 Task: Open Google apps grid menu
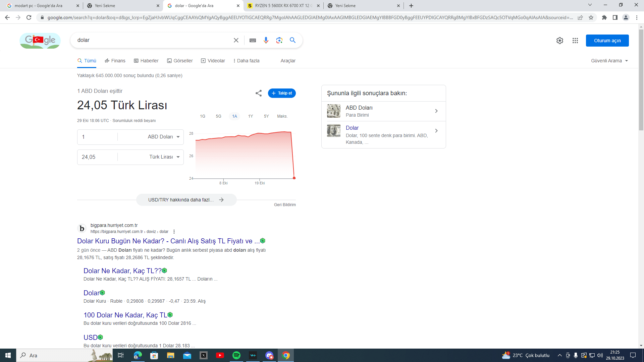[575, 41]
